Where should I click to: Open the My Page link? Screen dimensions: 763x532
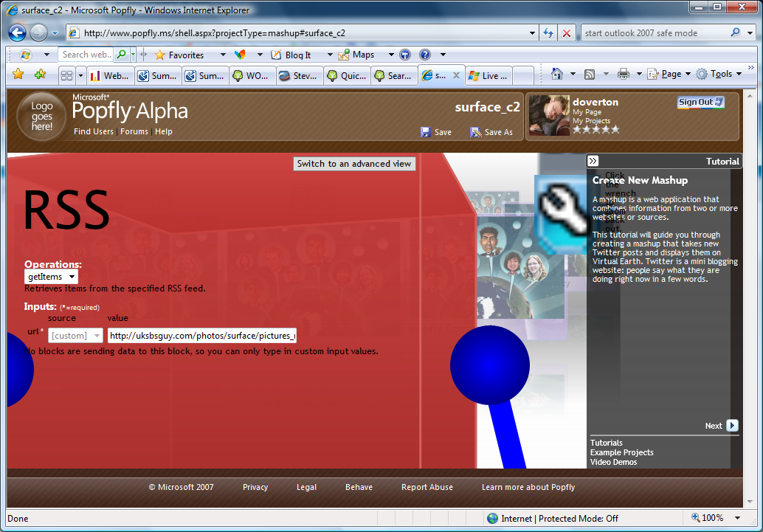click(x=587, y=112)
